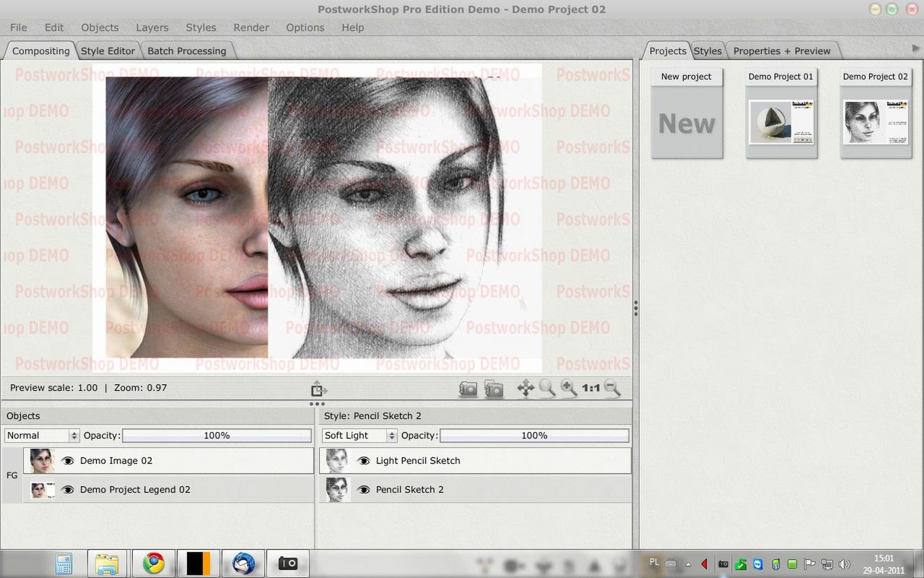
Task: Open the Objects menu
Action: point(100,27)
